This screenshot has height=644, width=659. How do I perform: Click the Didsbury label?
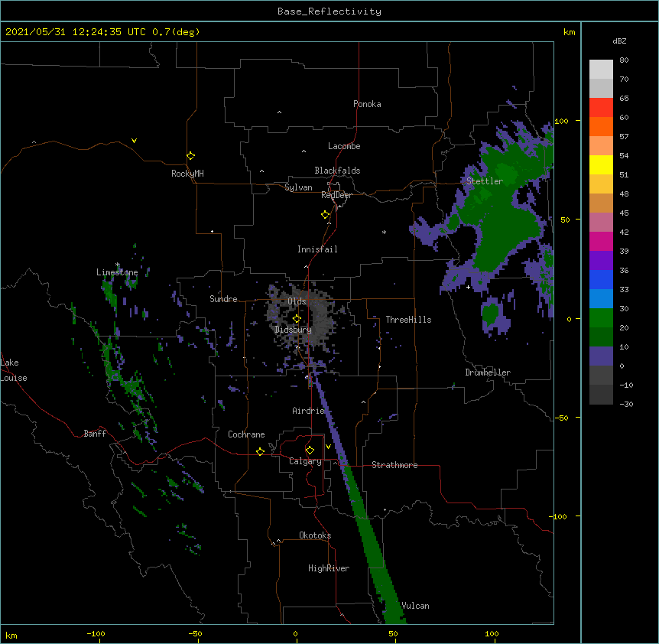pyautogui.click(x=294, y=330)
